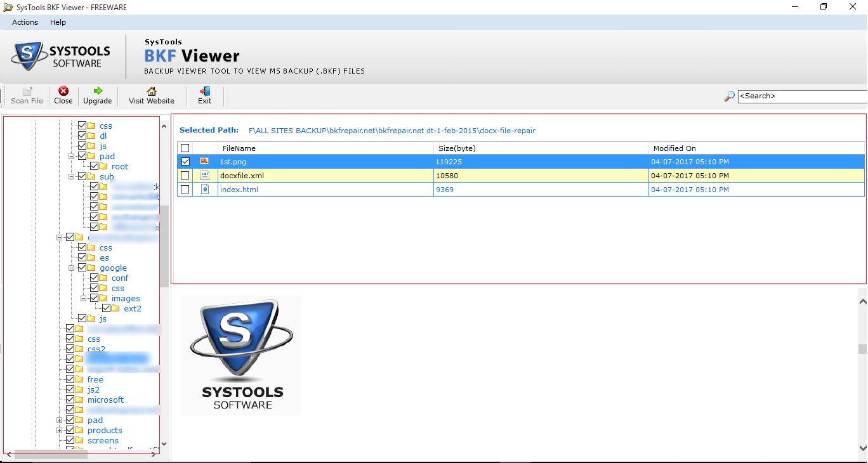Click the Exit toolbar icon

(204, 95)
